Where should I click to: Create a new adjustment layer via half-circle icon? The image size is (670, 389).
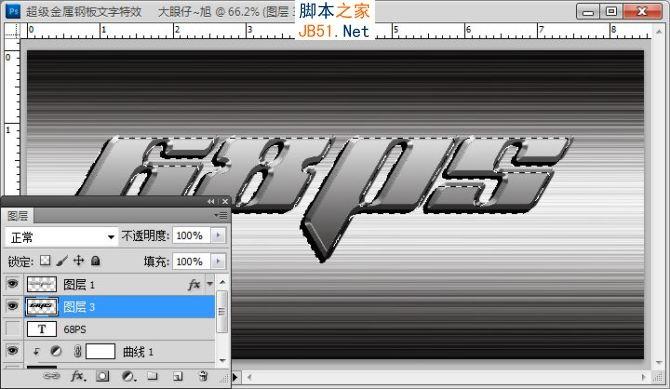point(129,376)
